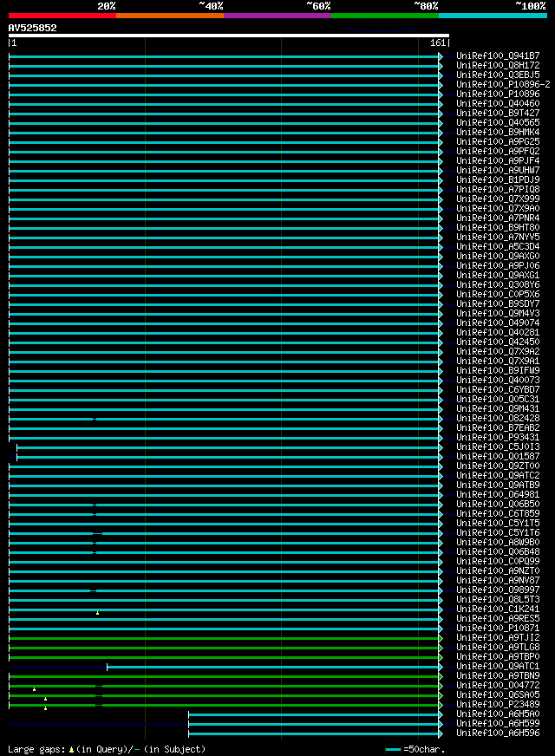The image size is (555, 756).
Task: Select hit label UniRef100_P93431
Action: click(498, 437)
